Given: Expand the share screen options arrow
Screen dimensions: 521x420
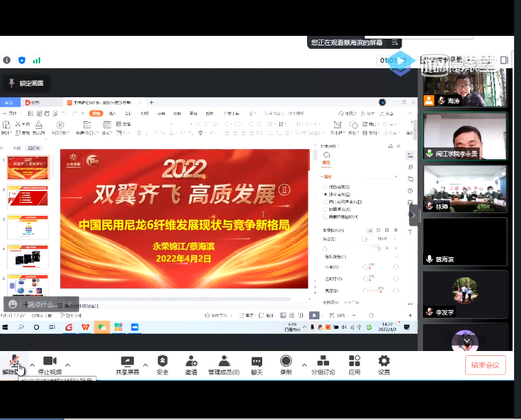Looking at the screenshot, I should [145, 365].
